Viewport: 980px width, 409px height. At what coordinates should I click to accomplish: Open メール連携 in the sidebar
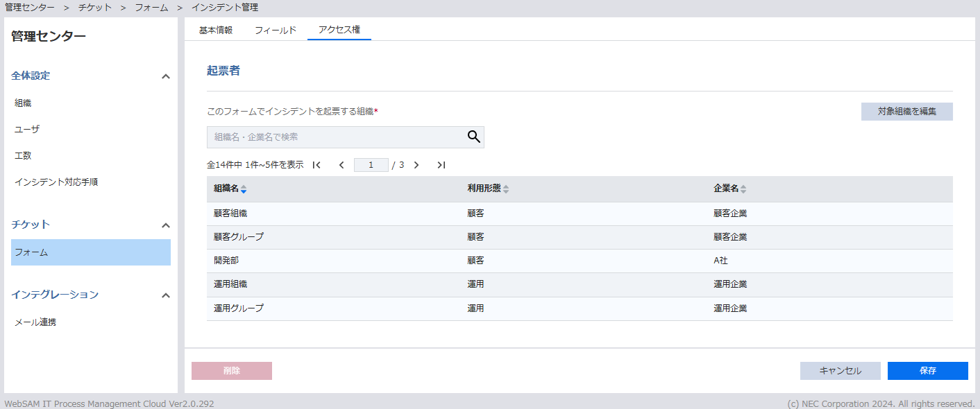click(x=35, y=322)
